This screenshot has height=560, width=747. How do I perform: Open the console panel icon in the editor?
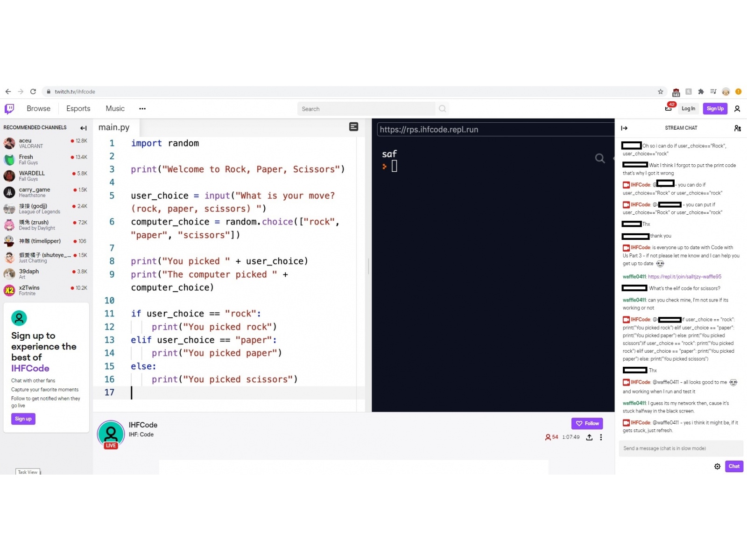coord(353,127)
